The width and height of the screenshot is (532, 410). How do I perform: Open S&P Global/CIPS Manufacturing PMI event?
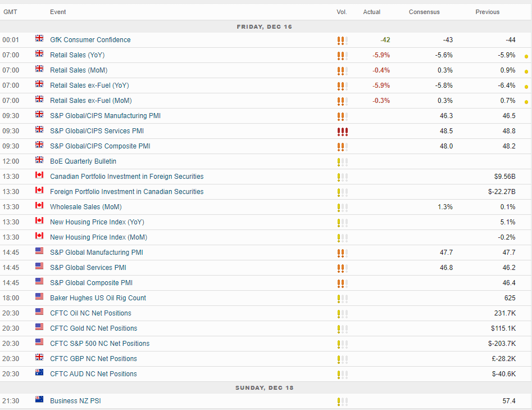(105, 116)
